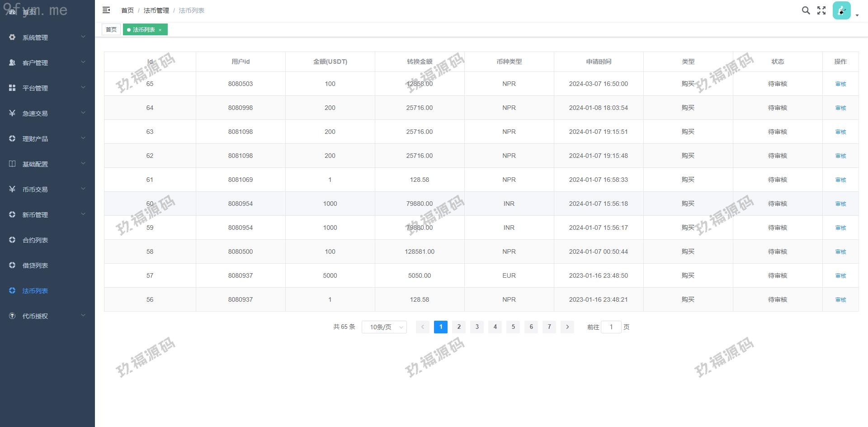Collapse sidebar using the hamburger icon
Screen dimensions: 868x427
click(x=106, y=10)
